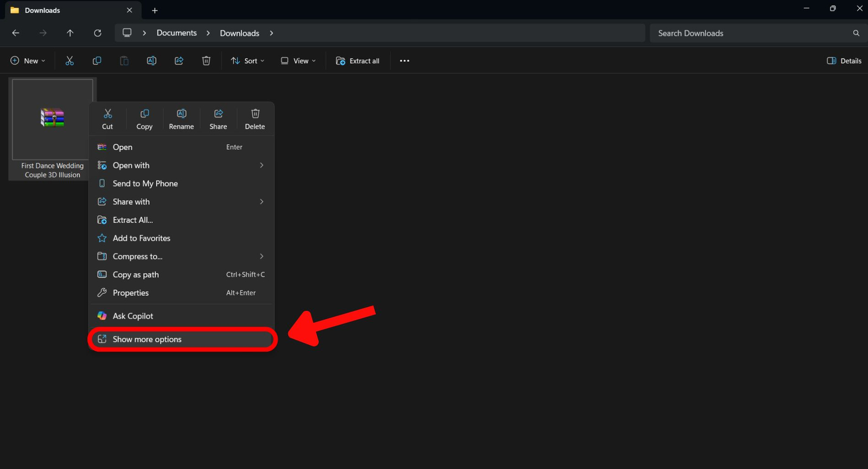This screenshot has height=469, width=868.
Task: Open the Sort dropdown
Action: click(x=247, y=61)
